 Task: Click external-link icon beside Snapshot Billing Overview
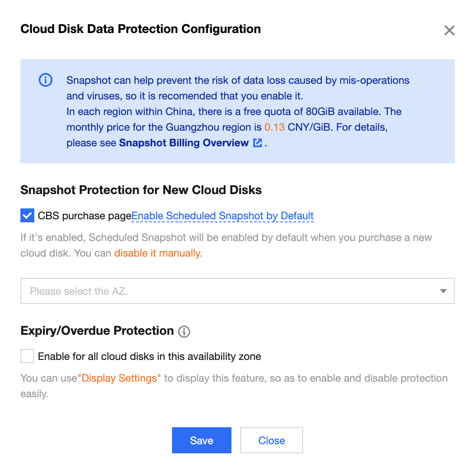click(x=258, y=143)
